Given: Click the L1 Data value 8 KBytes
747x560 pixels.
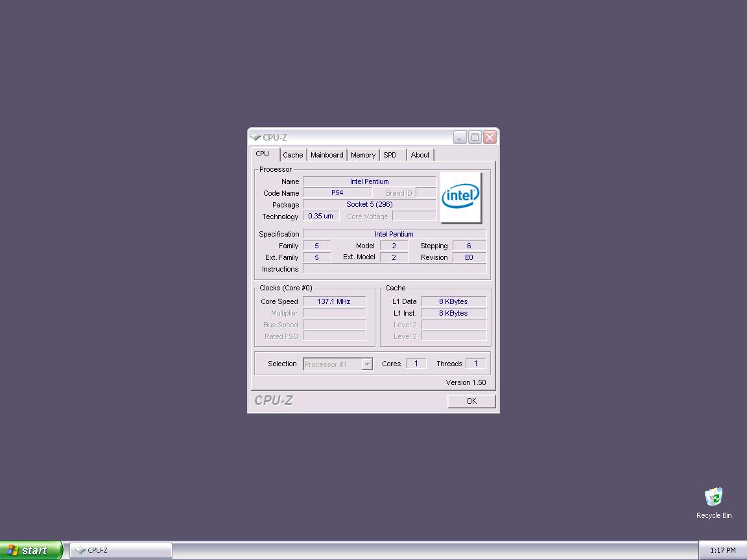Looking at the screenshot, I should coord(453,301).
